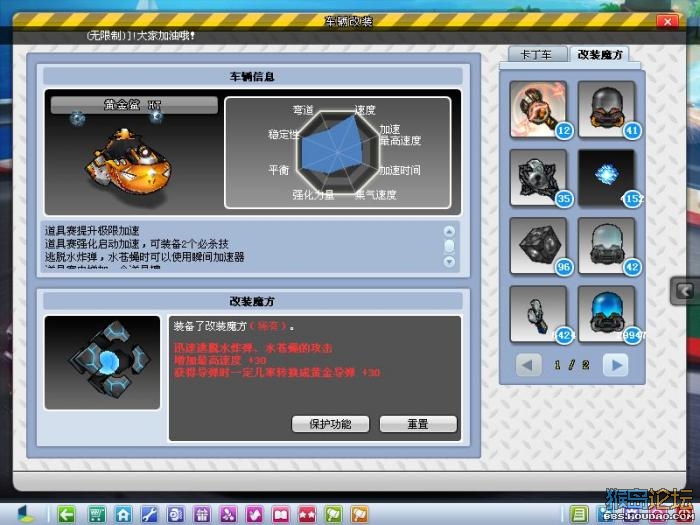Select the blue helmet item in the bottom row
The width and height of the screenshot is (700, 525).
pos(607,314)
